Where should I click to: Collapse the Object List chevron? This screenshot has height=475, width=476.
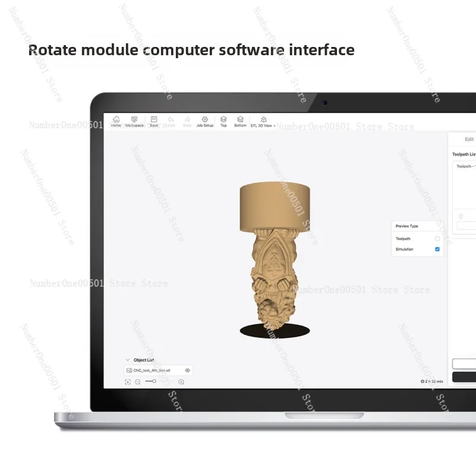coord(128,360)
